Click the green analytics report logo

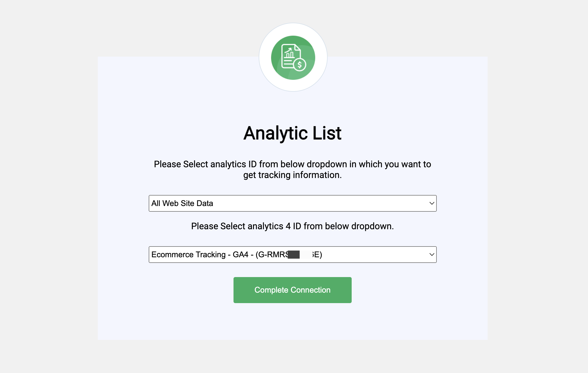pyautogui.click(x=293, y=57)
